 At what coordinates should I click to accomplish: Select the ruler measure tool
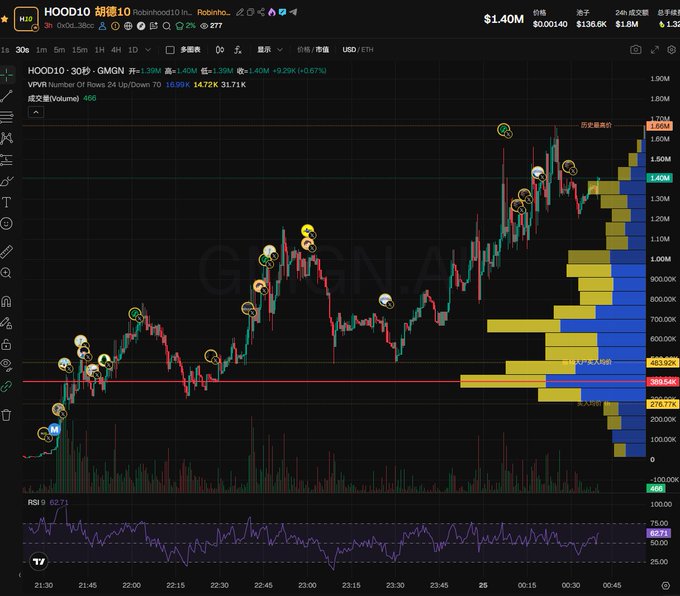pyautogui.click(x=7, y=252)
